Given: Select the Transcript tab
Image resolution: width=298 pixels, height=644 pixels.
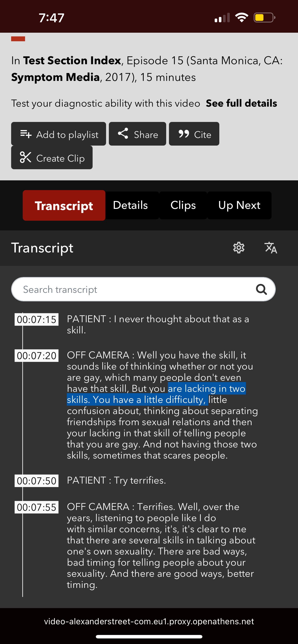Looking at the screenshot, I should point(64,205).
